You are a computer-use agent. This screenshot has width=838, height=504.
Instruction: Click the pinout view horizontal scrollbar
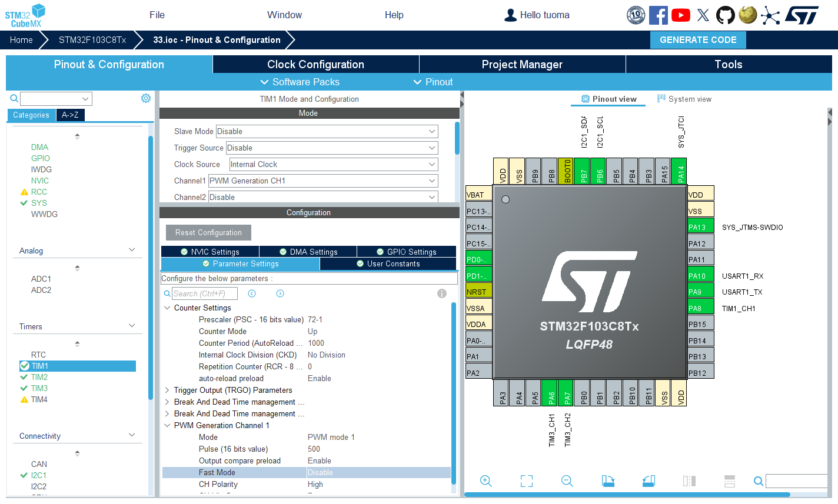click(x=627, y=495)
